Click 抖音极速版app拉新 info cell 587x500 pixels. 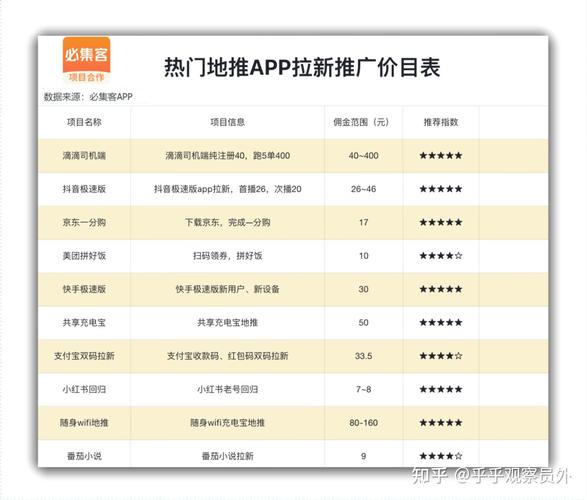[228, 189]
